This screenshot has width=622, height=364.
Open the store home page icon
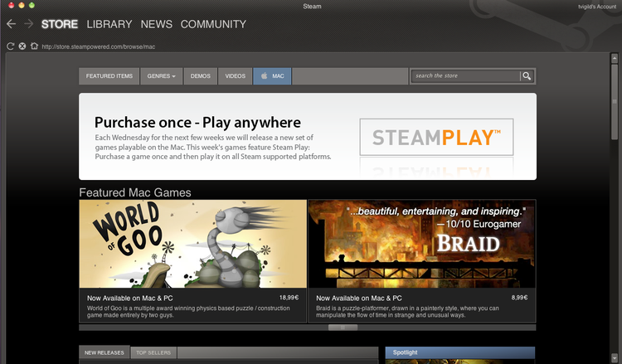tap(34, 46)
